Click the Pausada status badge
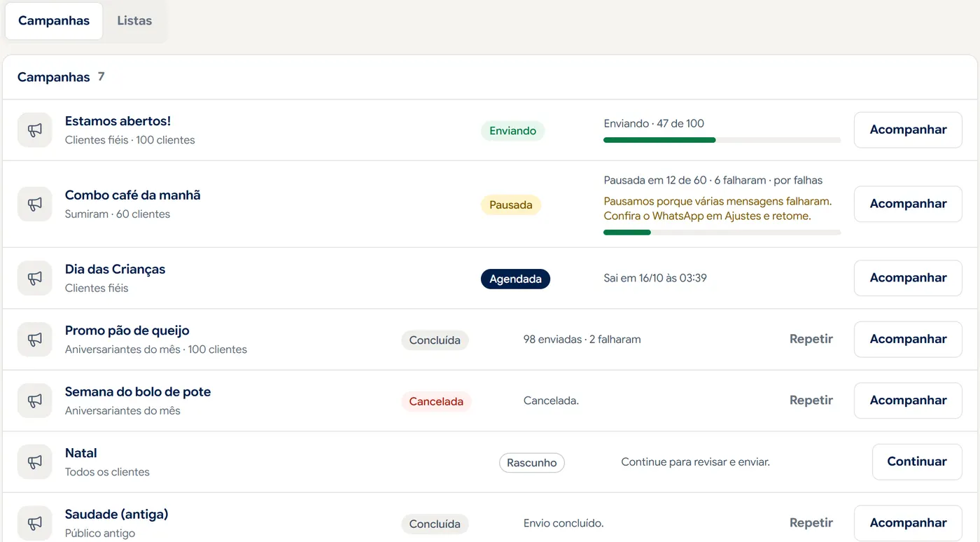Screen dimensions: 980x542 pos(511,205)
